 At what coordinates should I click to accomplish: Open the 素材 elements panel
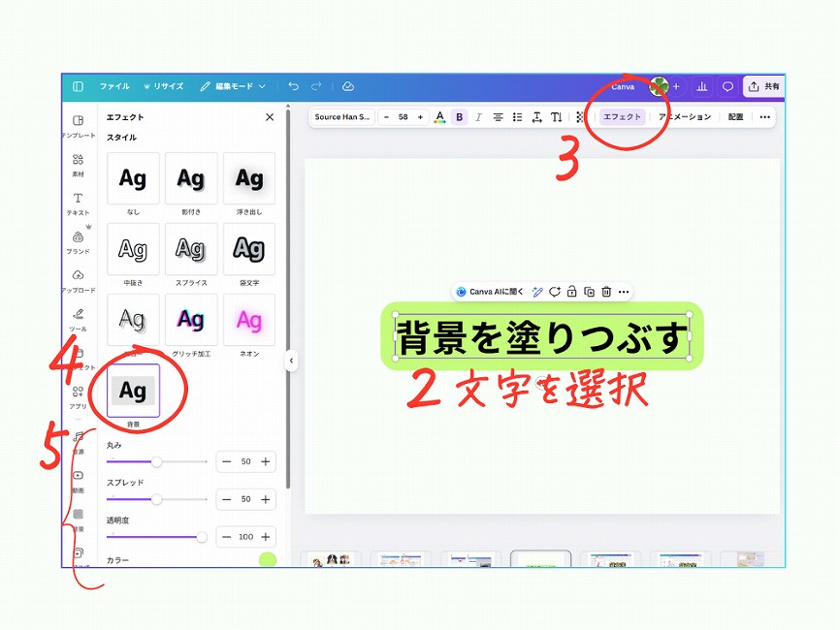78,163
